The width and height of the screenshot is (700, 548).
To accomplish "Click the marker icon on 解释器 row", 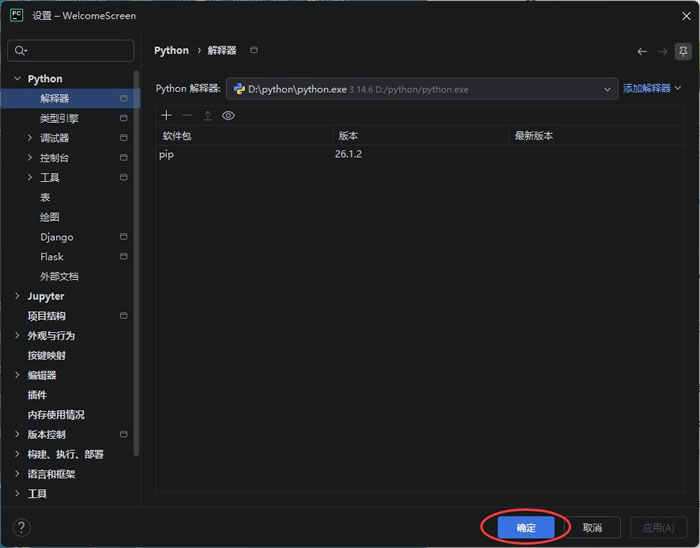I will point(124,98).
